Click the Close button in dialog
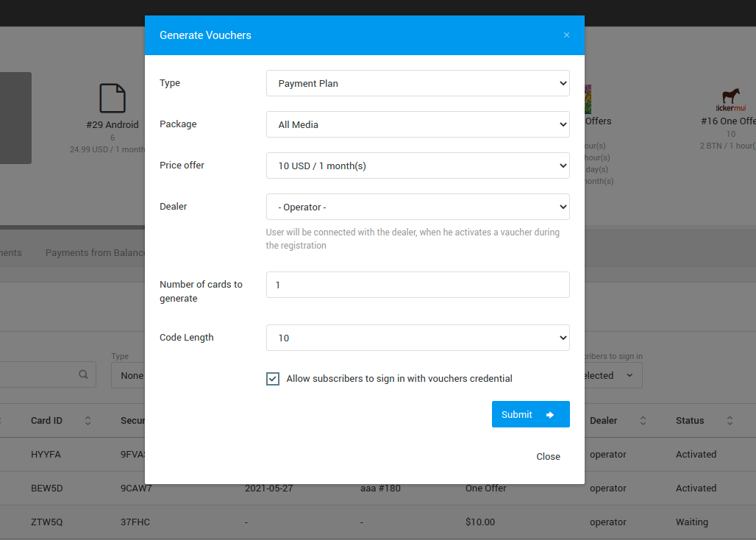 point(548,457)
